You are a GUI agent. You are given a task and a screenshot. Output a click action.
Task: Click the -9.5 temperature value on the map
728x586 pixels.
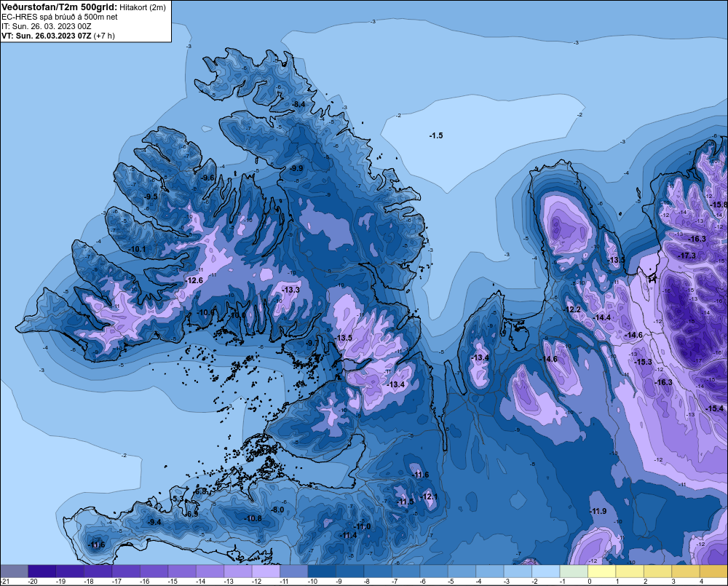pyautogui.click(x=151, y=197)
